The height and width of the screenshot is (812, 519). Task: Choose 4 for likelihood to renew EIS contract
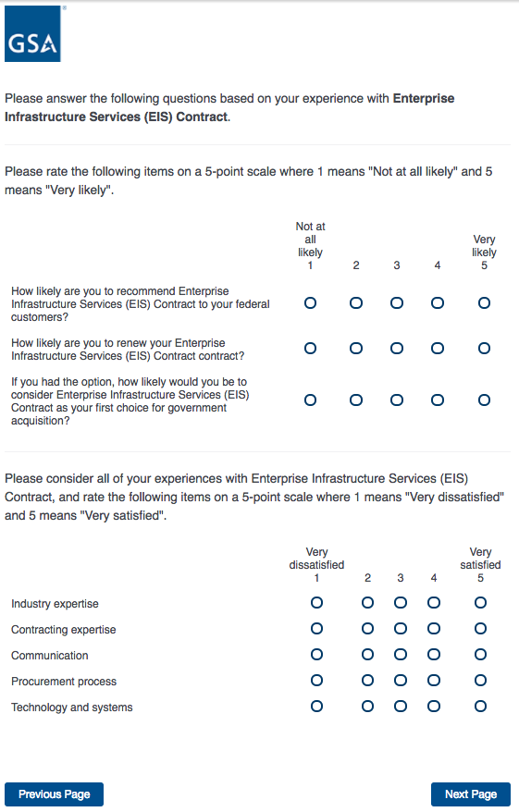point(438,349)
